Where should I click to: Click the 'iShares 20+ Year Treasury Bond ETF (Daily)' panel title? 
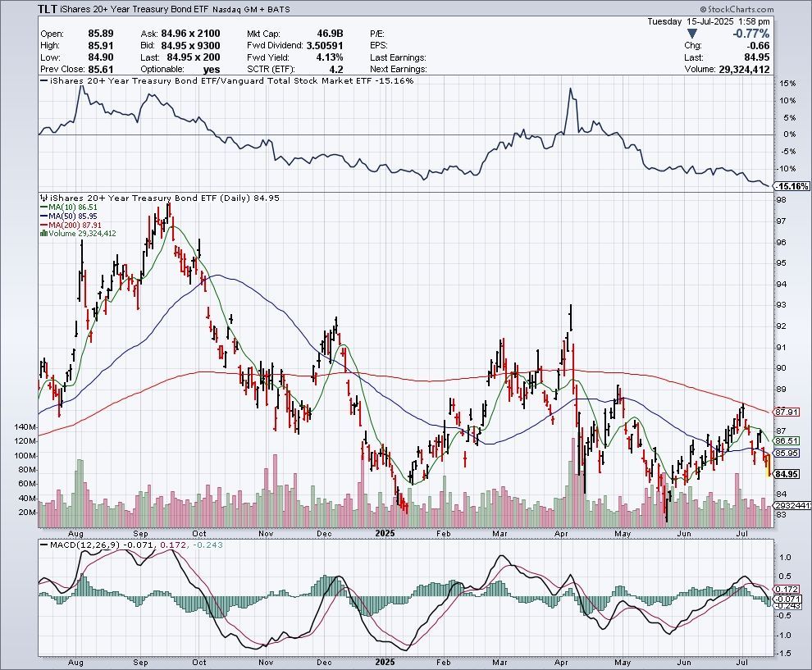tap(150, 198)
